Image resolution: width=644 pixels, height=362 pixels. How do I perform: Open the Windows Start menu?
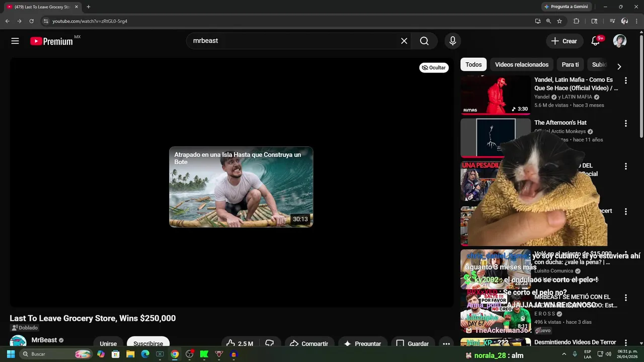[11, 354]
